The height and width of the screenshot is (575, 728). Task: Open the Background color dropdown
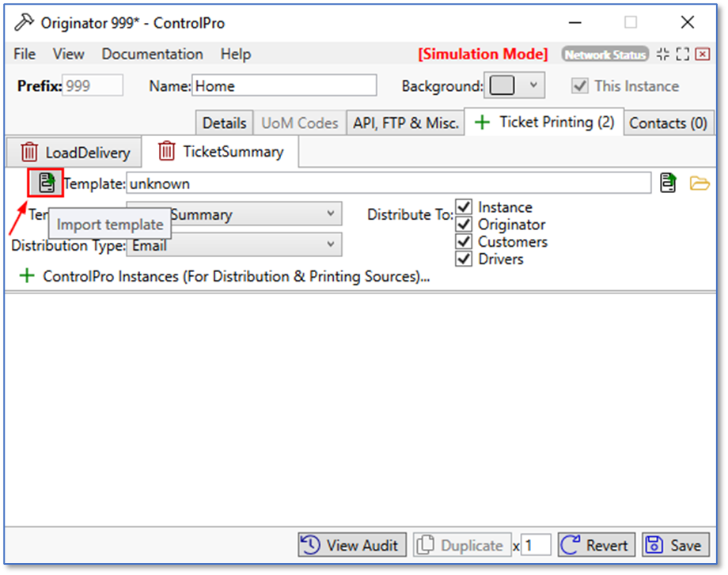[533, 85]
